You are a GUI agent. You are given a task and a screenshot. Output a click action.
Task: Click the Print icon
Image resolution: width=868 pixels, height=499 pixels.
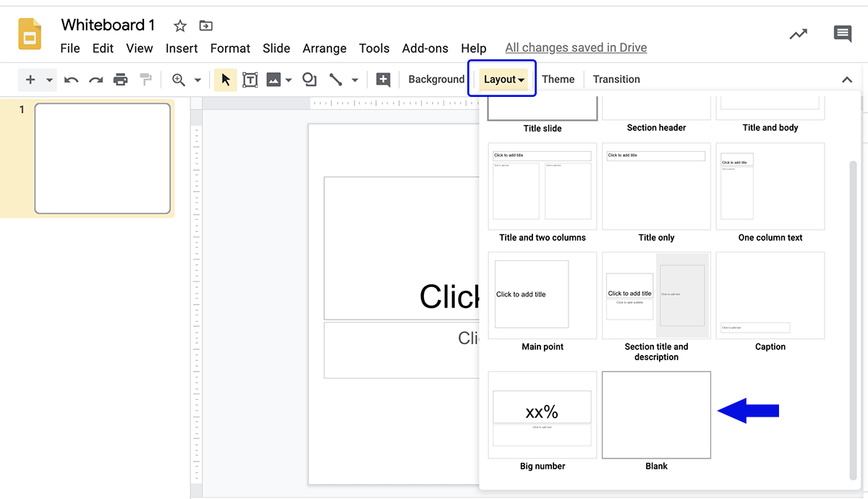pos(120,80)
